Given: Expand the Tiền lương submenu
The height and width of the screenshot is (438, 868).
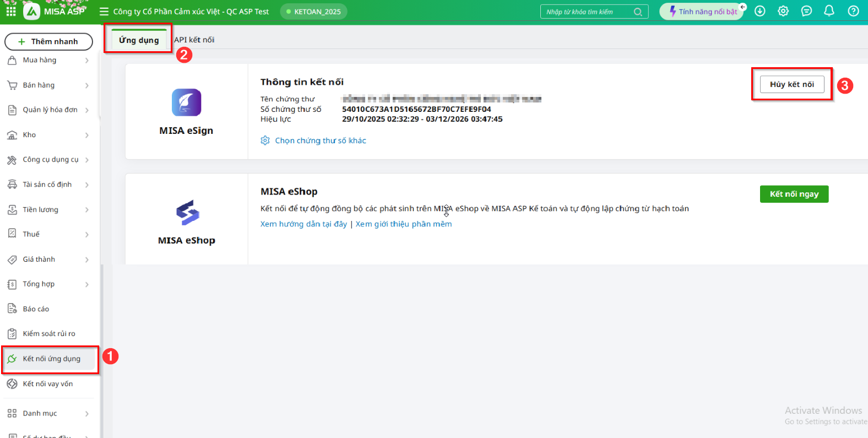Looking at the screenshot, I should tap(47, 209).
